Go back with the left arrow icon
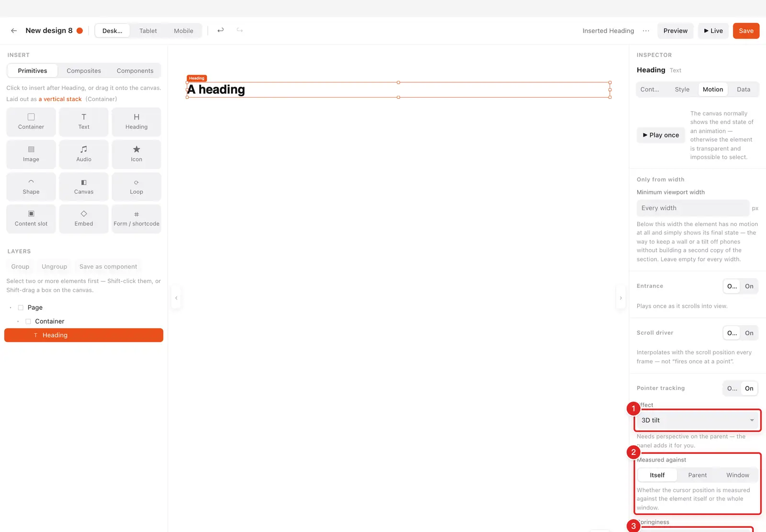The width and height of the screenshot is (766, 532). coord(14,31)
